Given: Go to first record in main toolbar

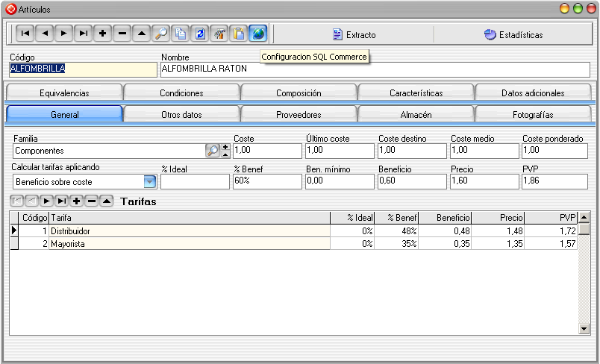Looking at the screenshot, I should coord(24,34).
